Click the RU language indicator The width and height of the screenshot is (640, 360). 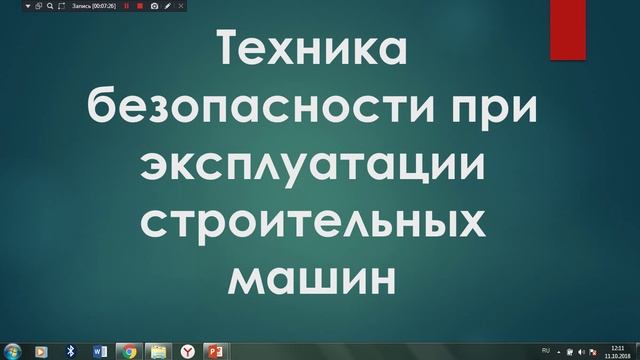pyautogui.click(x=546, y=351)
